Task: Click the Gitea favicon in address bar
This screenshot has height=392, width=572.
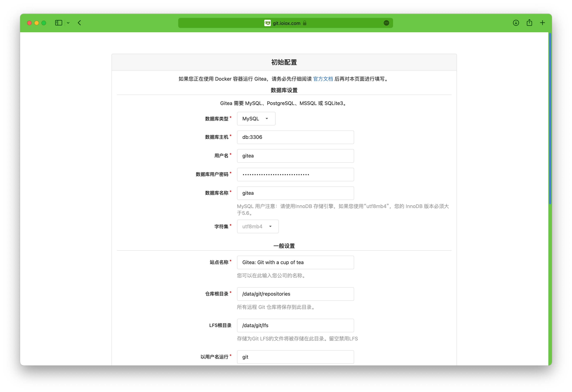Action: pyautogui.click(x=267, y=23)
